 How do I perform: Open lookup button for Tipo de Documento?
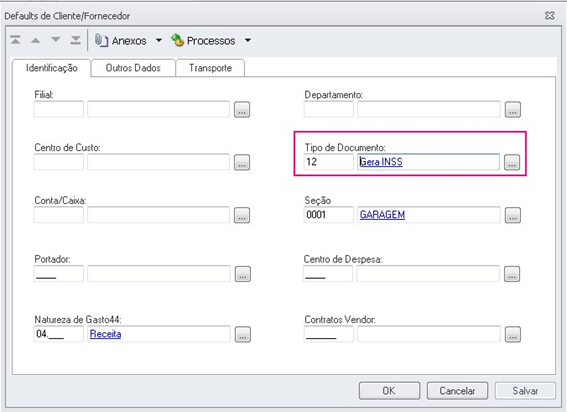512,162
